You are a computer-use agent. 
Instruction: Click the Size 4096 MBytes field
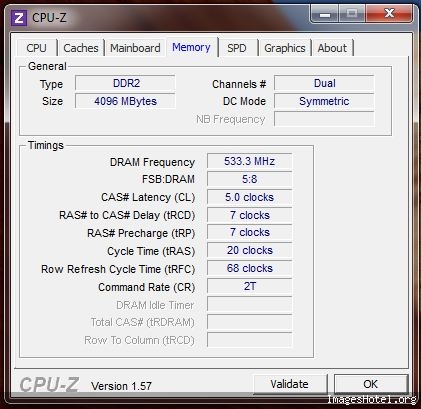coord(125,101)
